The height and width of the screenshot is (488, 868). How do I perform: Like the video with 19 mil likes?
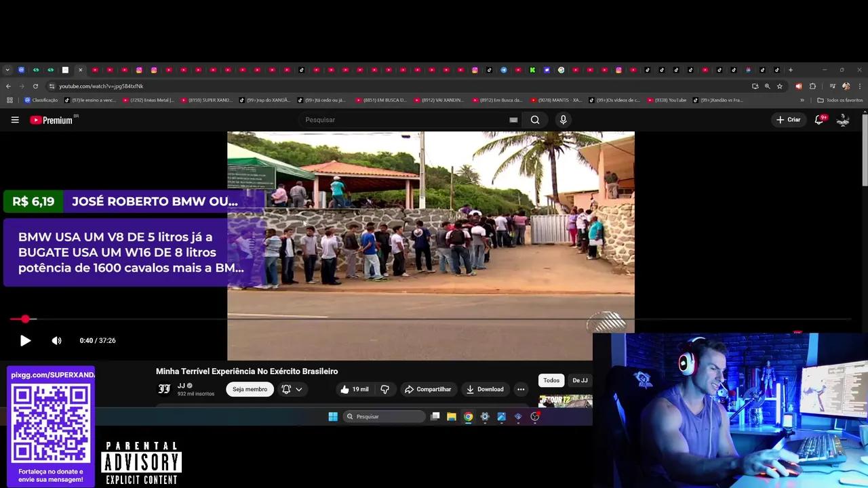click(x=355, y=389)
